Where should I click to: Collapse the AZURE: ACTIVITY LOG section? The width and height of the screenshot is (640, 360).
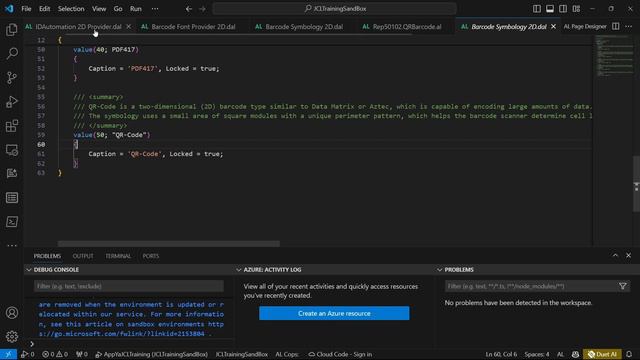coord(273,270)
